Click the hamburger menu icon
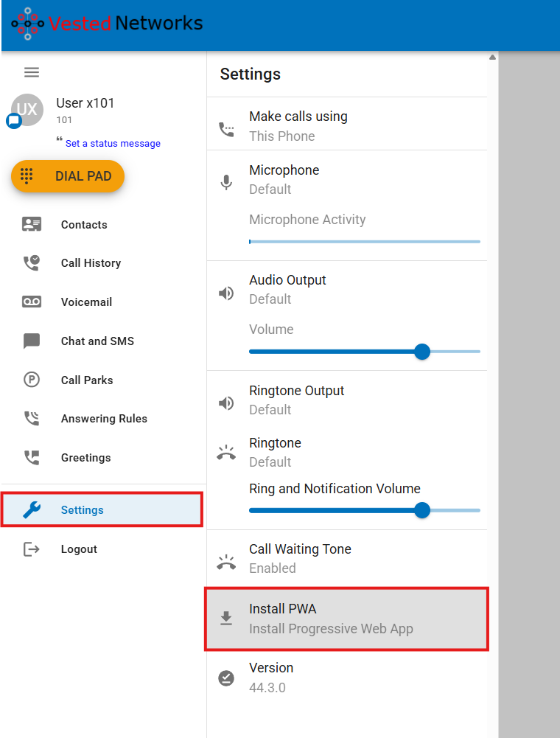 [32, 72]
